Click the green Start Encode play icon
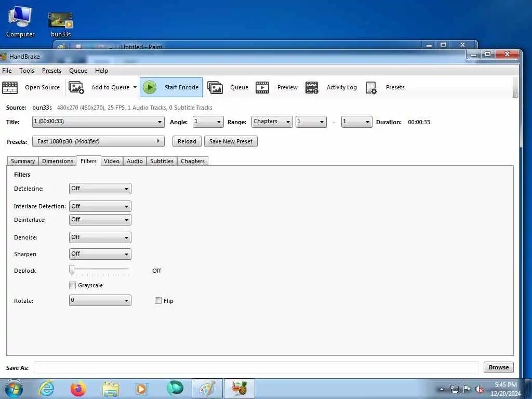The height and width of the screenshot is (399, 532). 150,87
